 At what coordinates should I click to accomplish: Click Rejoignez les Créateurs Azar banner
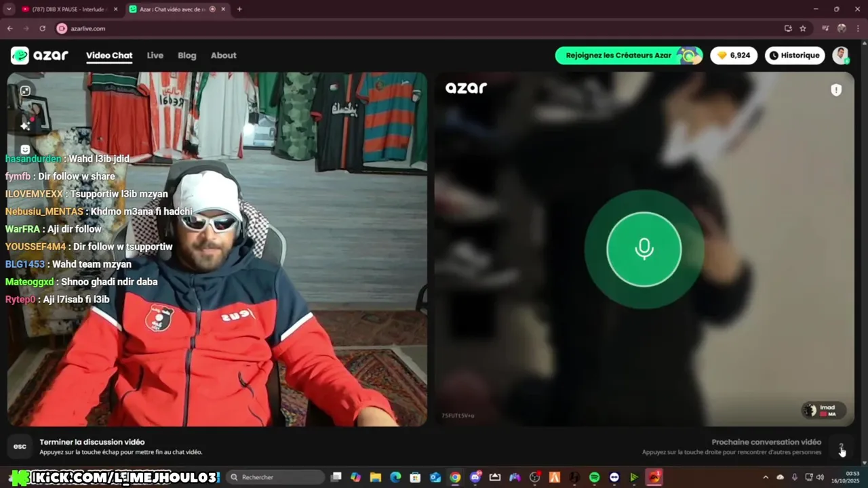click(x=629, y=56)
